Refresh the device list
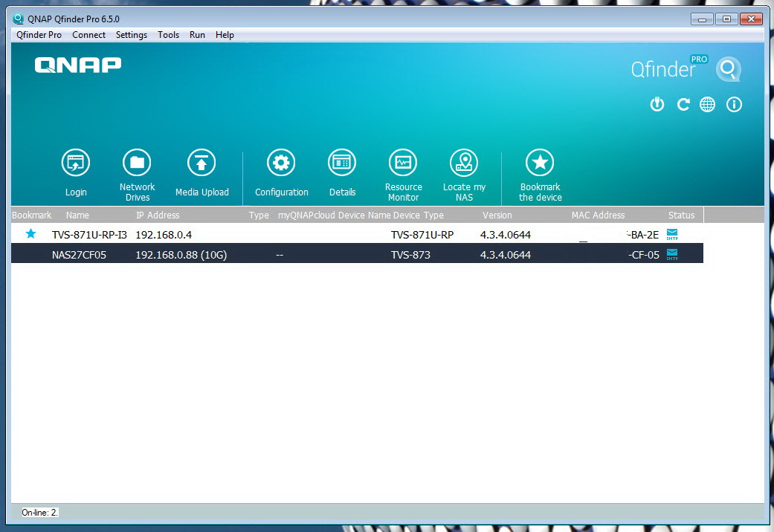774x532 pixels. tap(683, 104)
